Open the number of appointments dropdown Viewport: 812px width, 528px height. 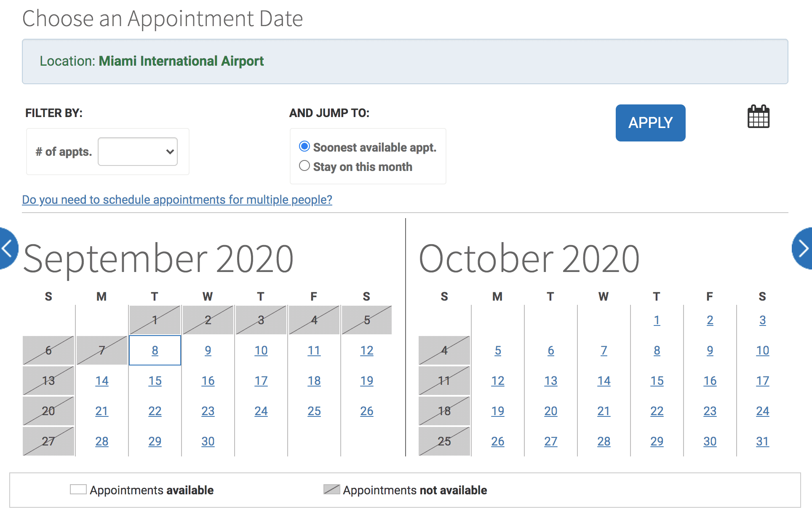pyautogui.click(x=137, y=152)
